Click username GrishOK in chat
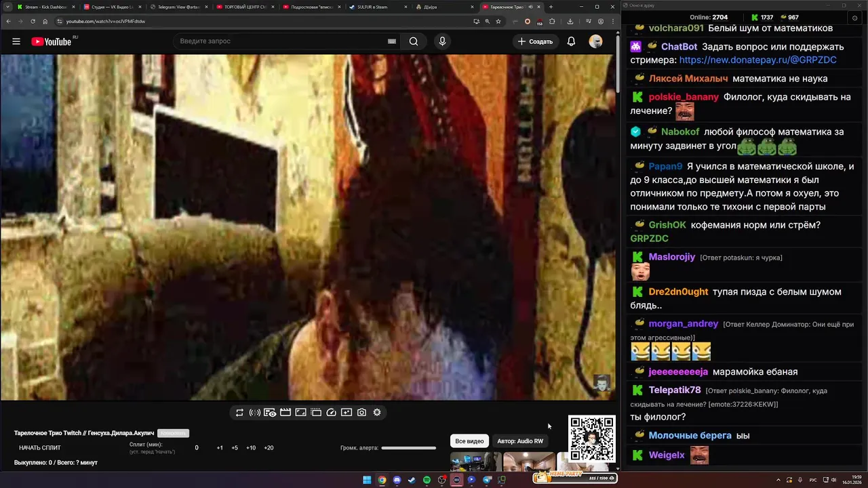 point(667,225)
